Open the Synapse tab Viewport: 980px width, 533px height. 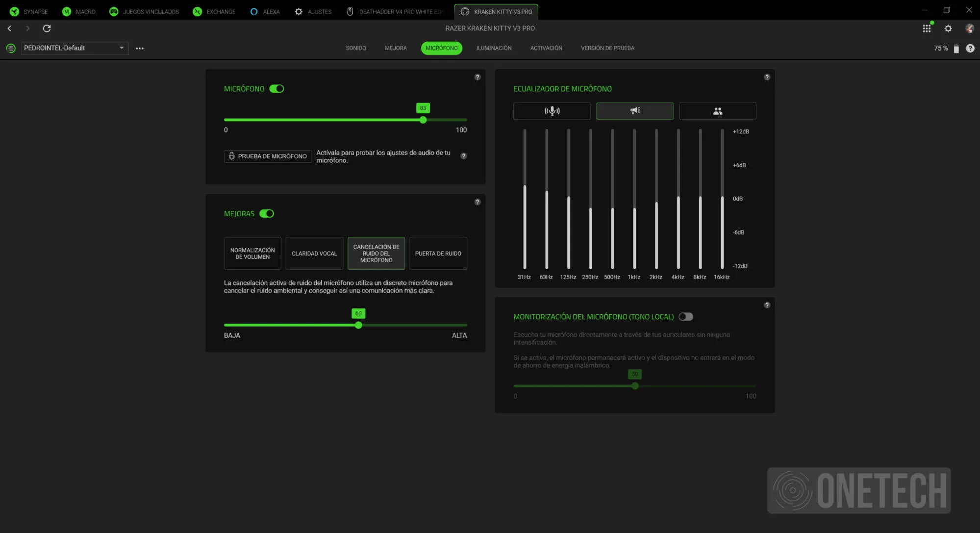[29, 11]
